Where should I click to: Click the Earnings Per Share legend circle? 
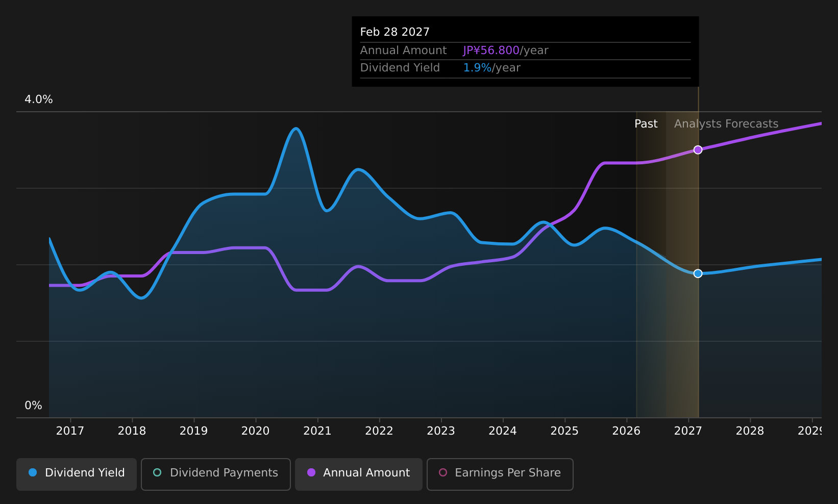[x=443, y=472]
